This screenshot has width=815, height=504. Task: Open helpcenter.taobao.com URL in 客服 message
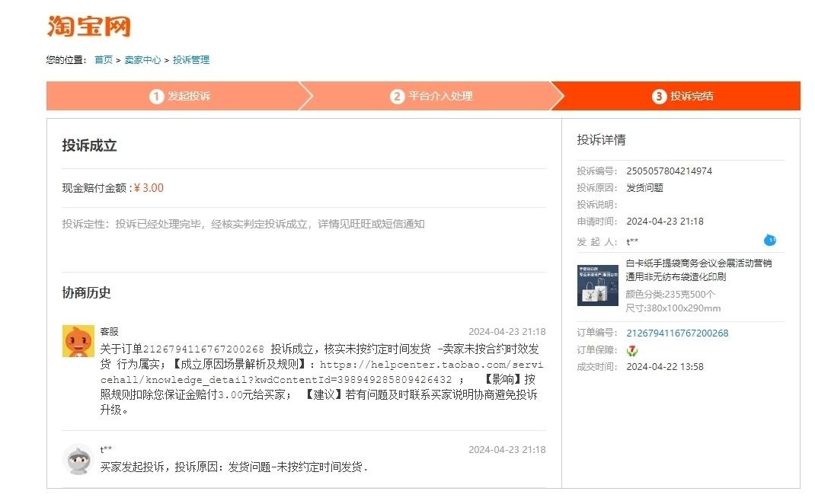pyautogui.click(x=321, y=372)
